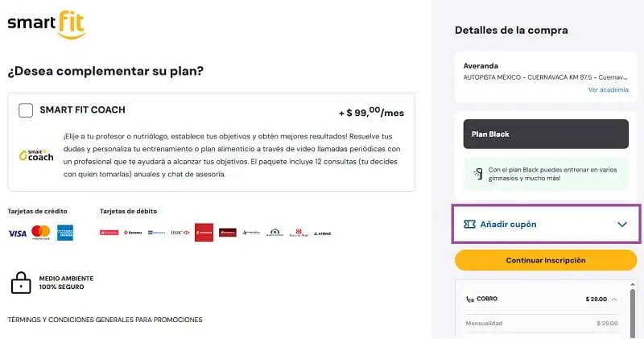Select the Plan Black bar
Viewport: 644px width, 339px height.
(x=546, y=134)
